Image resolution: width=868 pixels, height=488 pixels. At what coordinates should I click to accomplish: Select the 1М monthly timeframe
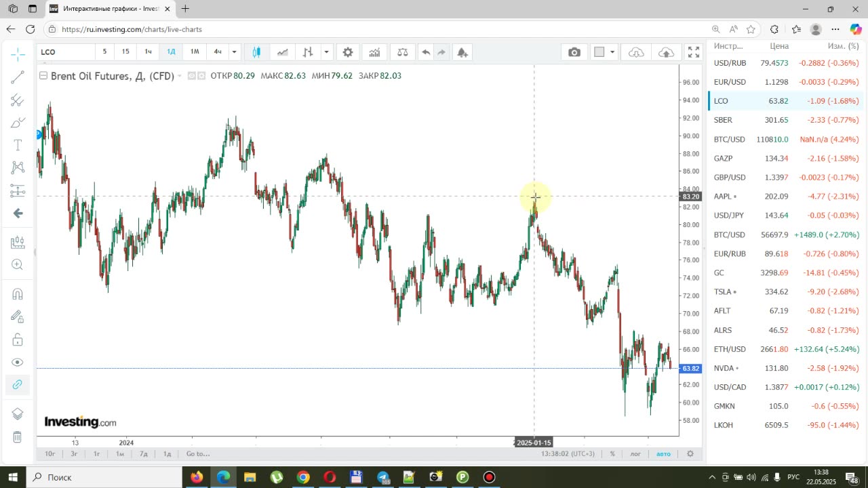point(195,52)
